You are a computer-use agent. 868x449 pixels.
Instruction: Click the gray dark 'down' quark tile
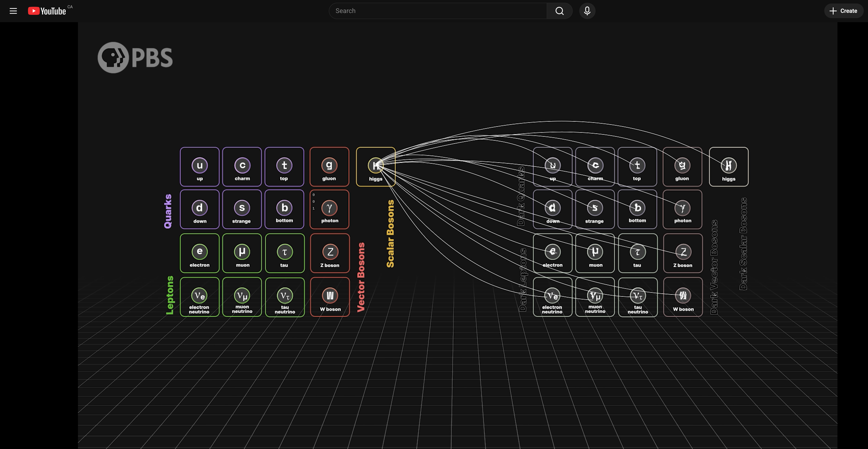[553, 209]
